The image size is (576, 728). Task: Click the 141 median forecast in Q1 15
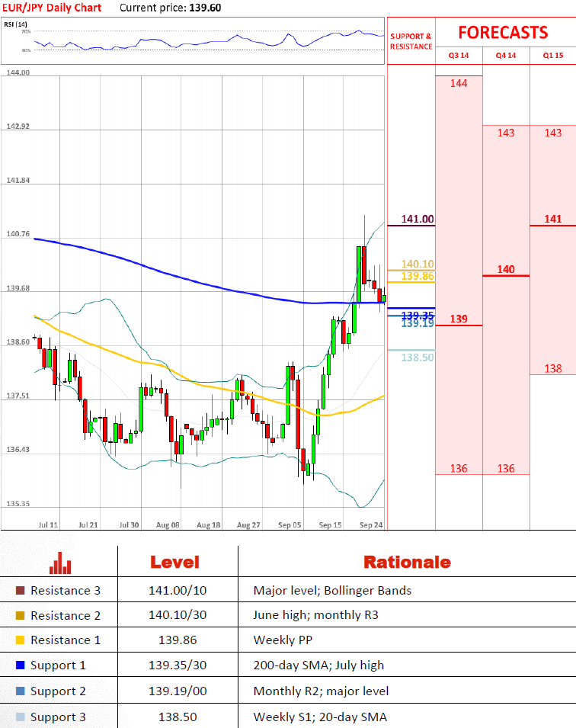point(553,219)
